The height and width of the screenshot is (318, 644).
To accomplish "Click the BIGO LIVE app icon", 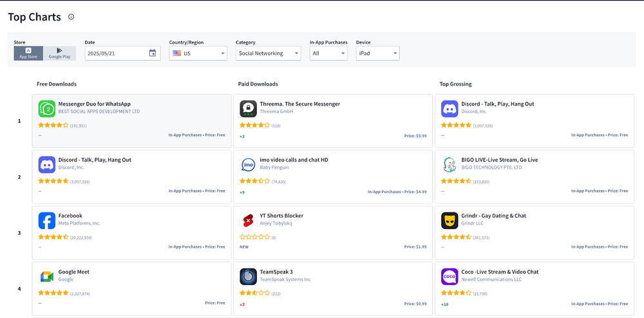I will [x=450, y=165].
